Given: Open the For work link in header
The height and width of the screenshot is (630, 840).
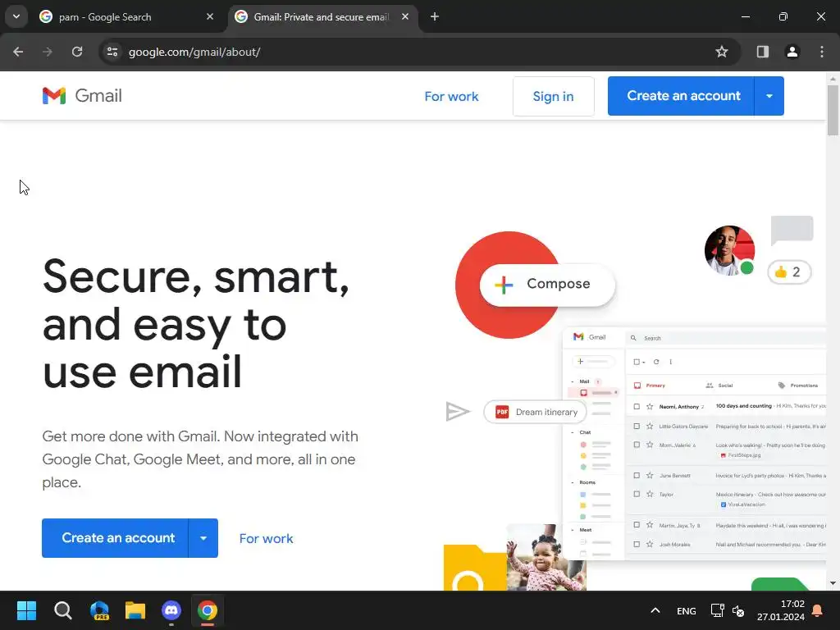Looking at the screenshot, I should 451,97.
